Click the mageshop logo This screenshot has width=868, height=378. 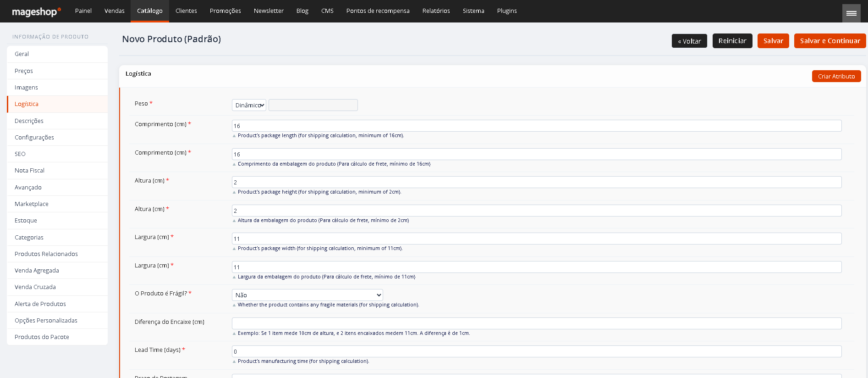(x=36, y=11)
